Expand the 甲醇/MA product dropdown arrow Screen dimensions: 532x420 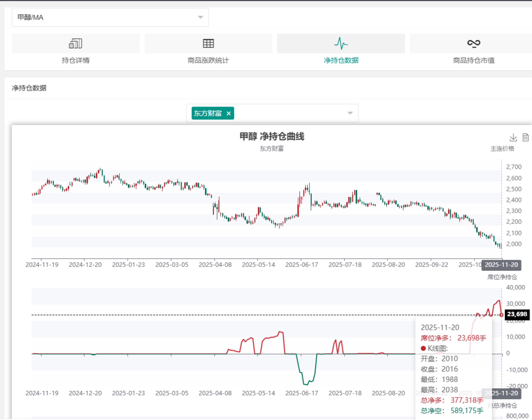[200, 17]
